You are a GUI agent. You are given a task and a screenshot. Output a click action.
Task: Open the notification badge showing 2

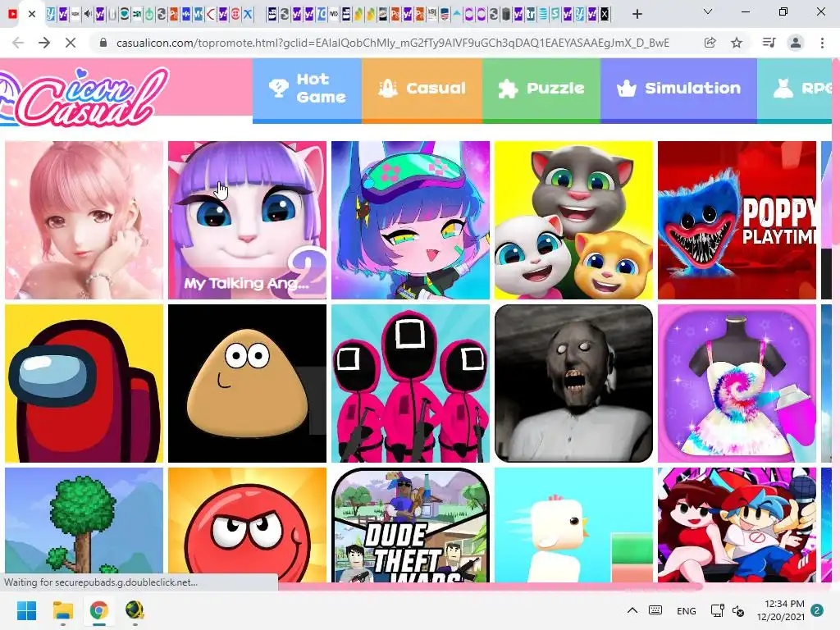click(817, 610)
